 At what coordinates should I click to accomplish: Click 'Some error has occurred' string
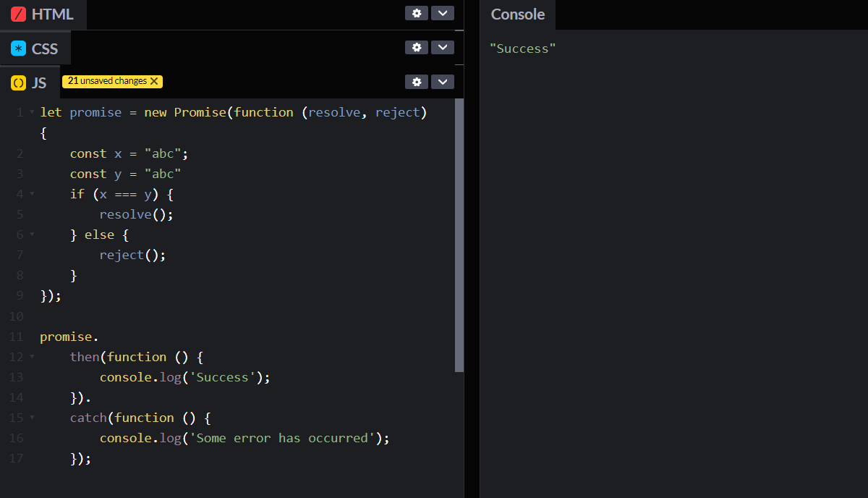[282, 438]
